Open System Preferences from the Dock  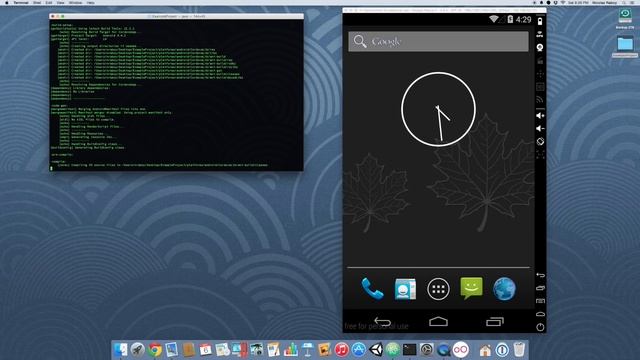pyautogui.click(x=427, y=350)
